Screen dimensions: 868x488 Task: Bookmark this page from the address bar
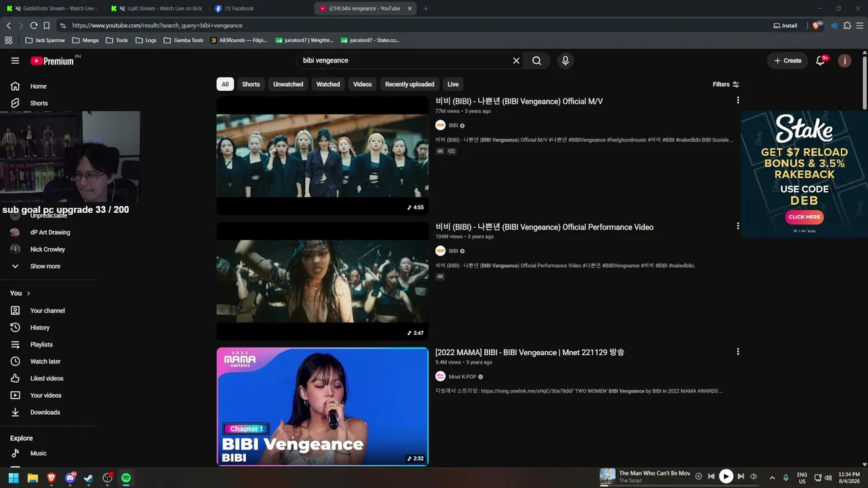point(47,25)
